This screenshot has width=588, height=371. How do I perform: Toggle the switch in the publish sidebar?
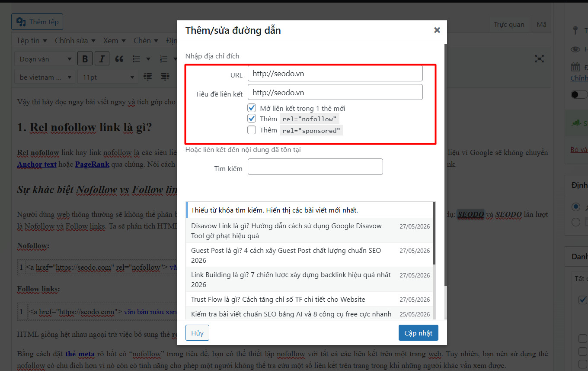[x=579, y=94]
